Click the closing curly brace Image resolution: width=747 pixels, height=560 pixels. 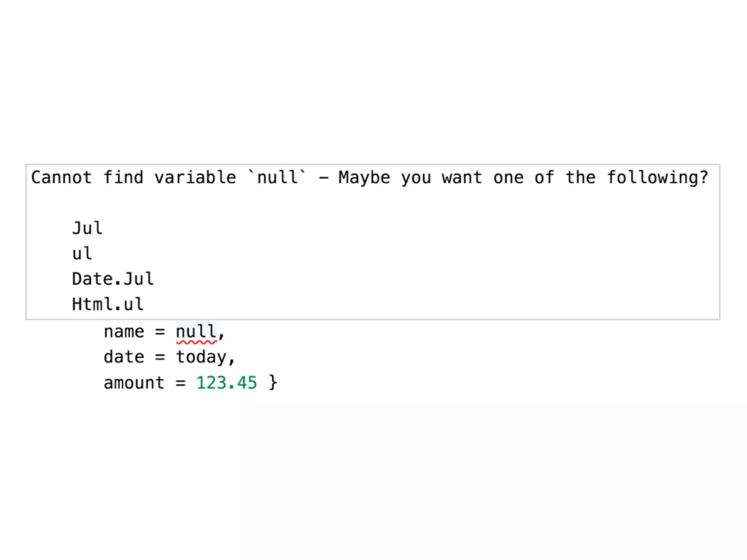[x=273, y=383]
